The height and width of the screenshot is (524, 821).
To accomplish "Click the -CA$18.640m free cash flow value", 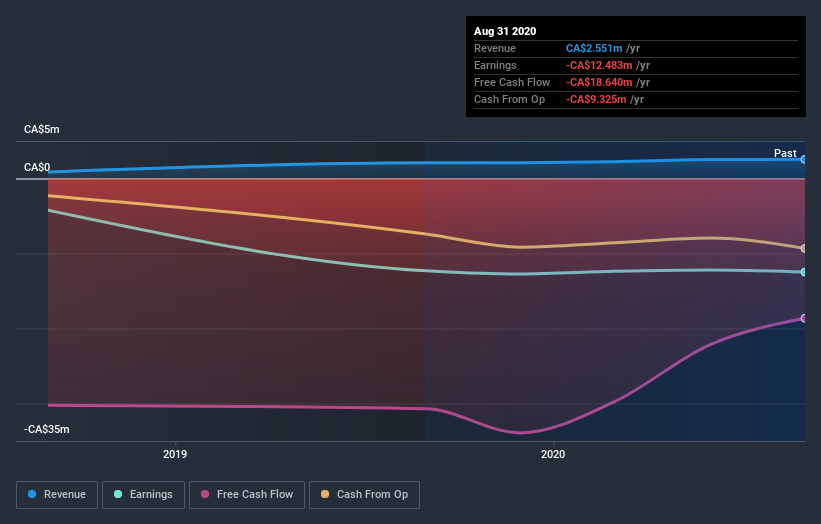I will pyautogui.click(x=599, y=82).
